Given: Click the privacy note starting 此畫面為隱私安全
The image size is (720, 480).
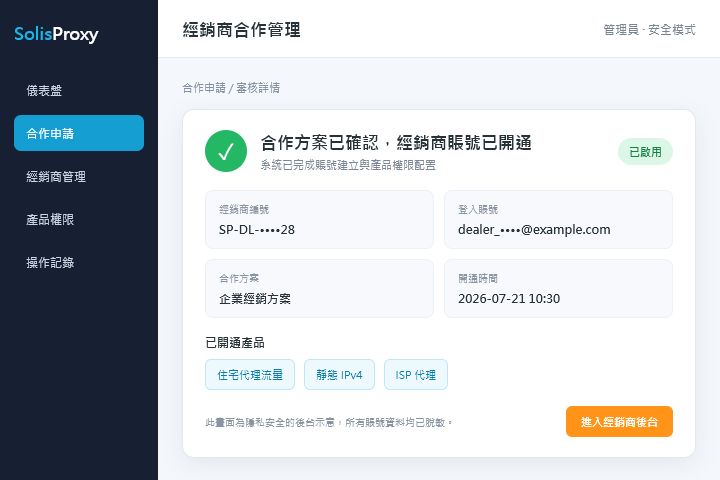Looking at the screenshot, I should coord(329,423).
